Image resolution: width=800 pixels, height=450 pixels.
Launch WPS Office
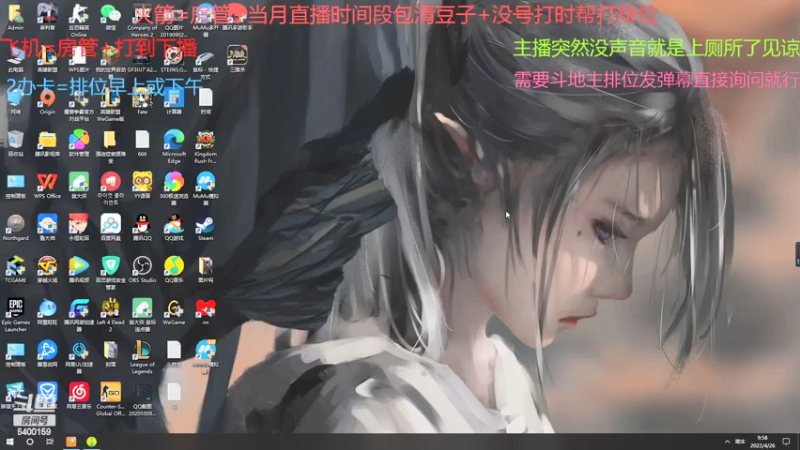pos(47,185)
